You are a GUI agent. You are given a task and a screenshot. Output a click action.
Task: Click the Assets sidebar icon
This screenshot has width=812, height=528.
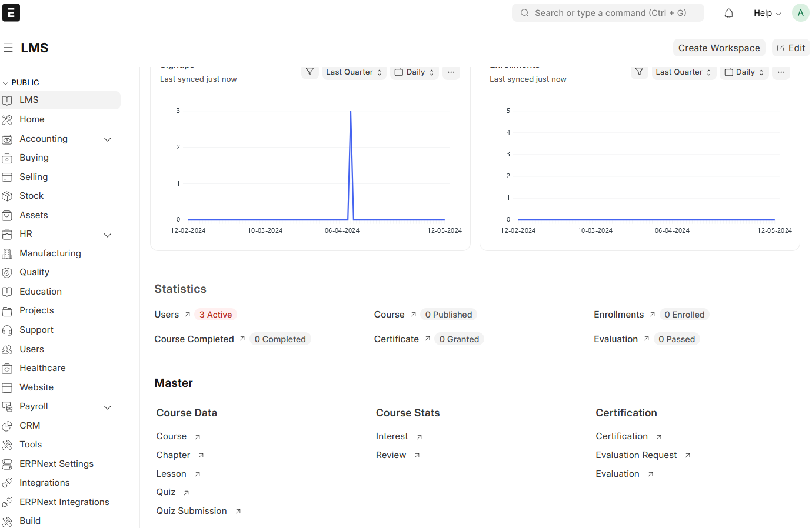point(7,215)
